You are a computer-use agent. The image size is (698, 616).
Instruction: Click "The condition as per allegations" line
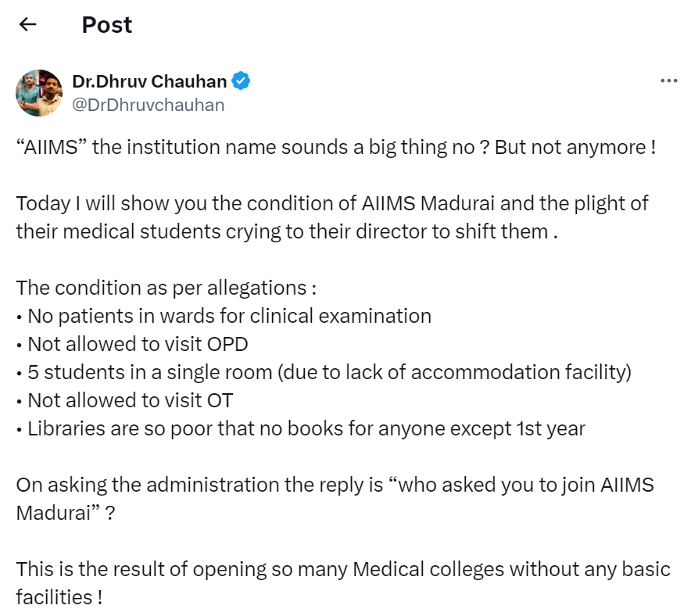click(x=166, y=287)
